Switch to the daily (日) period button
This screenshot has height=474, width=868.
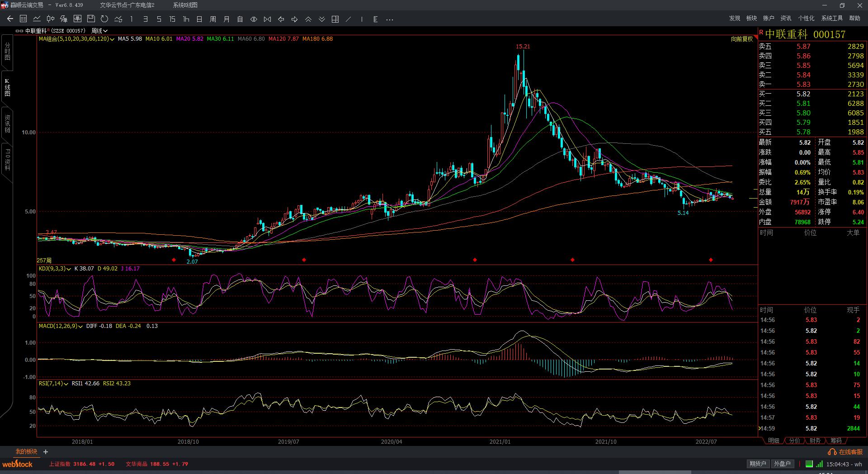[x=199, y=19]
